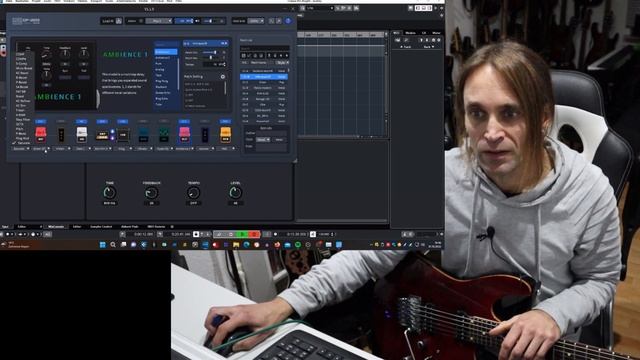The width and height of the screenshot is (640, 360).
Task: Open module dropdown below the white pedal
Action: coord(82,149)
